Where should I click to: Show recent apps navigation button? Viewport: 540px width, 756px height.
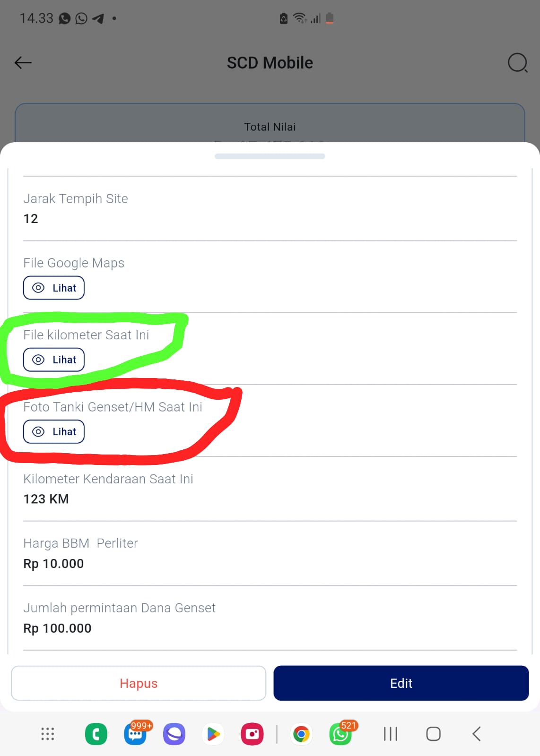click(x=391, y=734)
